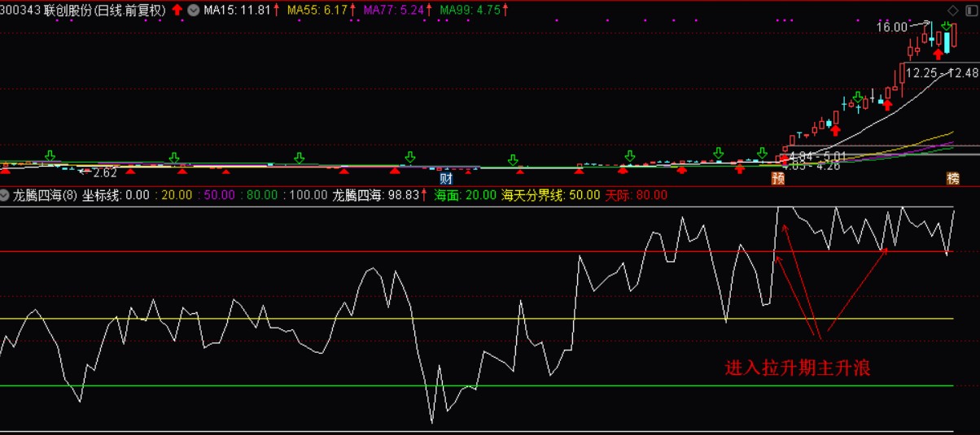Click the green 80.00 coordinate value
980x435 pixels.
[x=262, y=196]
